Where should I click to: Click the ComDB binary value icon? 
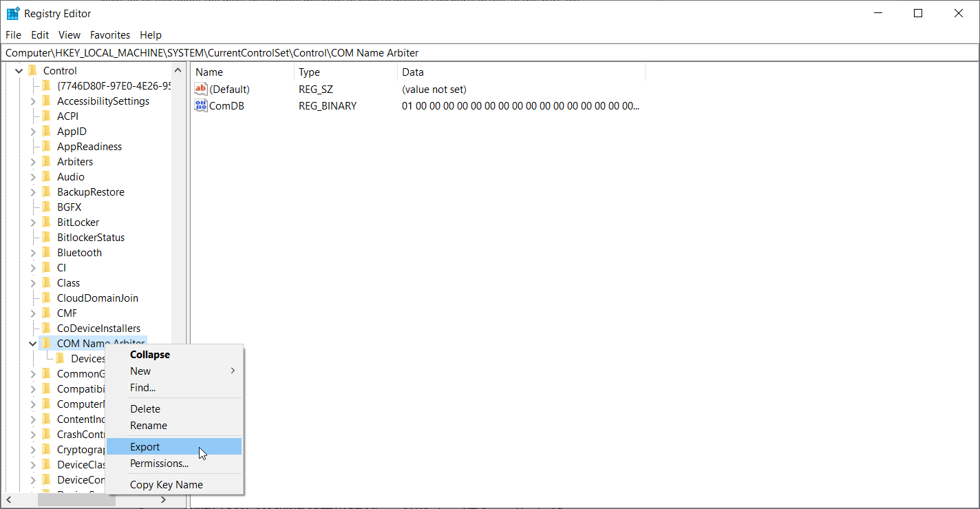click(201, 105)
